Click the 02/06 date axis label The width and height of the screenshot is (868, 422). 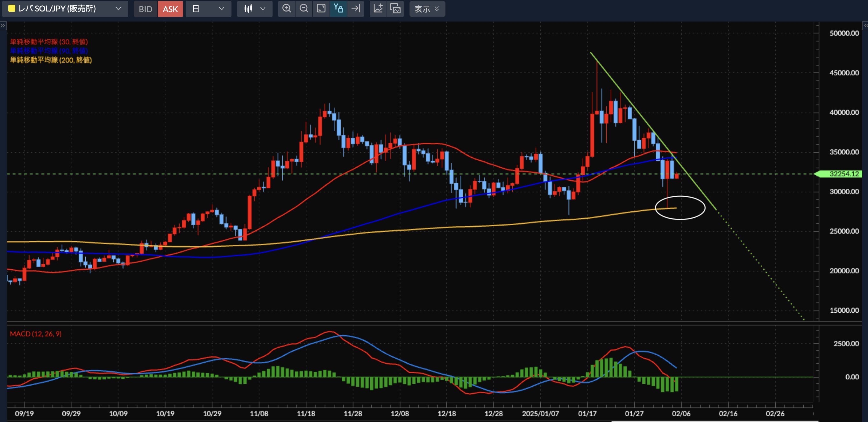[x=681, y=414]
